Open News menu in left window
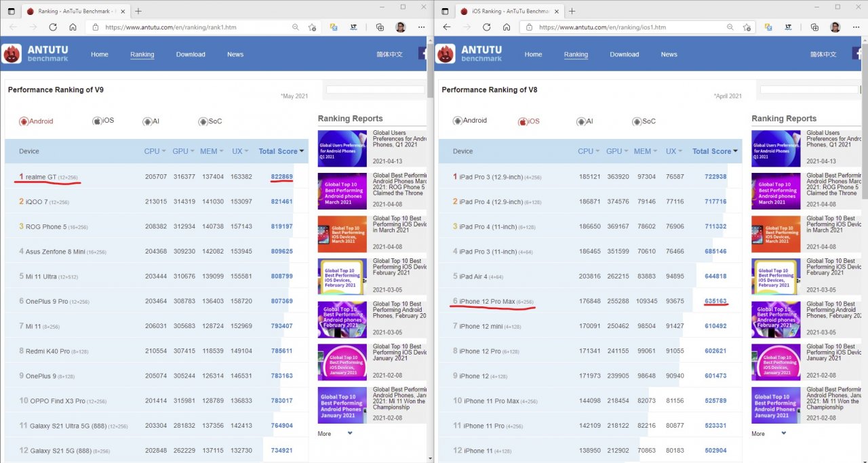Image resolution: width=868 pixels, height=463 pixels. point(235,54)
